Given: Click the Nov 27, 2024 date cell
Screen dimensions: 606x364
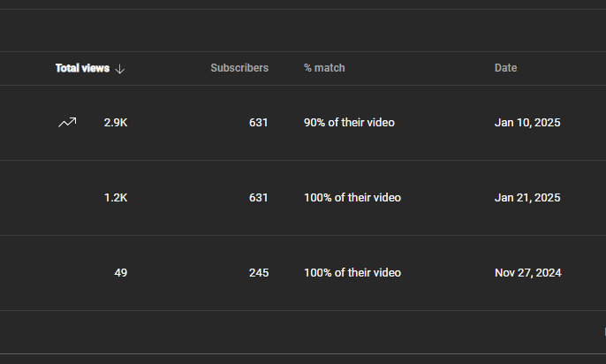Looking at the screenshot, I should pyautogui.click(x=528, y=273).
